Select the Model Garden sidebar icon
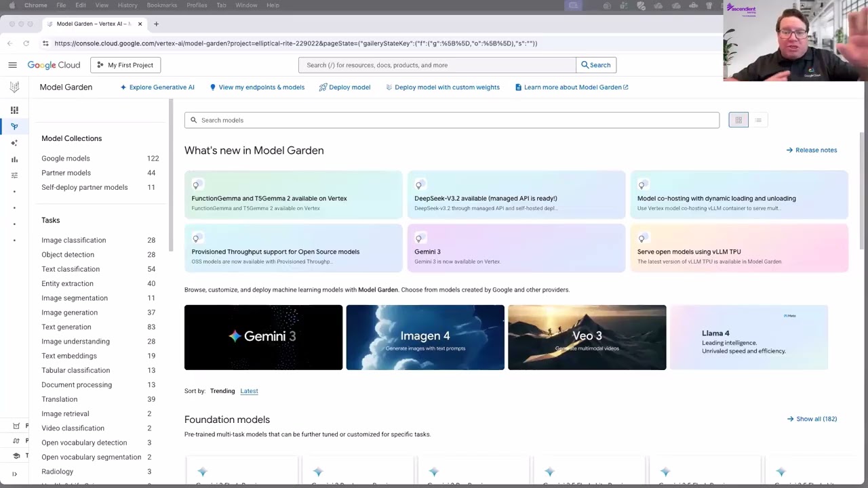The image size is (868, 488). [x=14, y=126]
